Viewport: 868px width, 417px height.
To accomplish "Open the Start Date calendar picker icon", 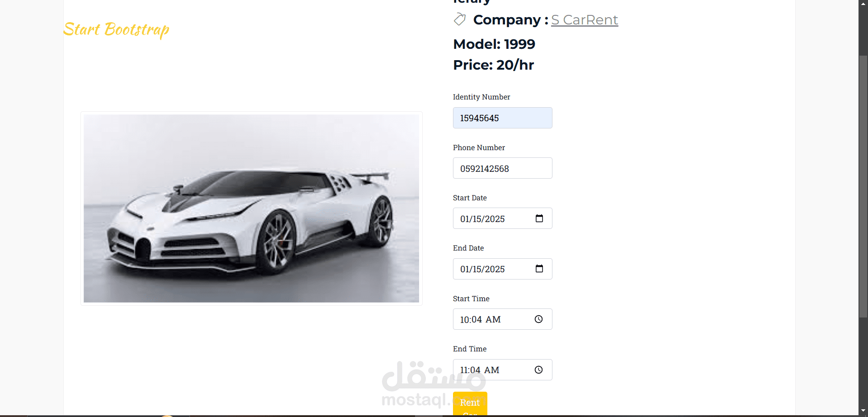I will tap(539, 218).
